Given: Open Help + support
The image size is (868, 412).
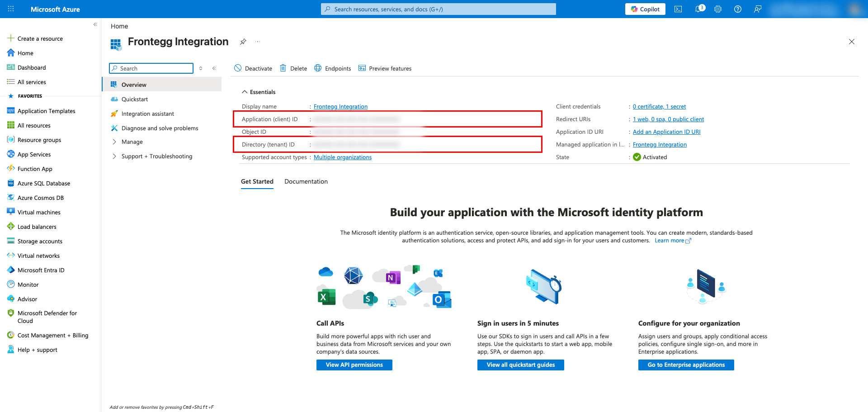Looking at the screenshot, I should (x=37, y=350).
